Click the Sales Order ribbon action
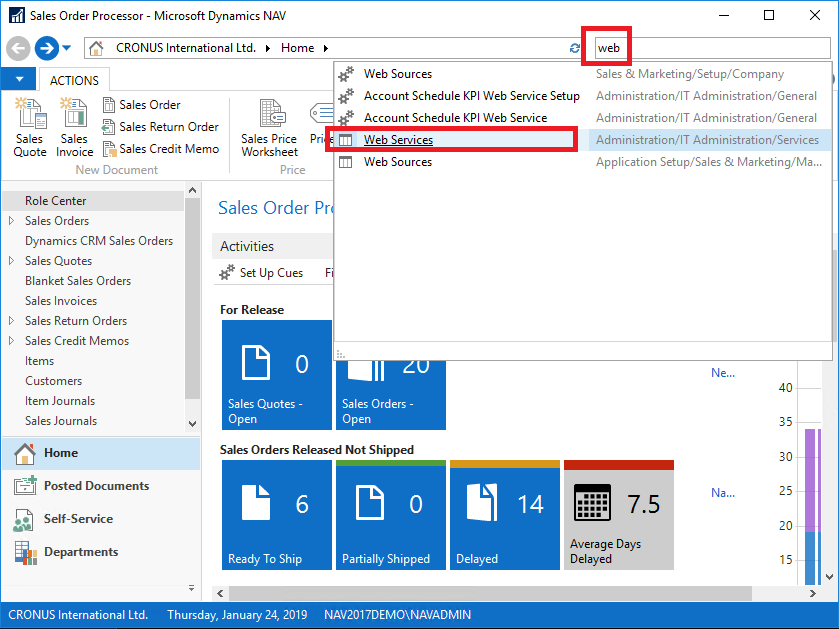Screen dimensions: 839x629 point(142,105)
